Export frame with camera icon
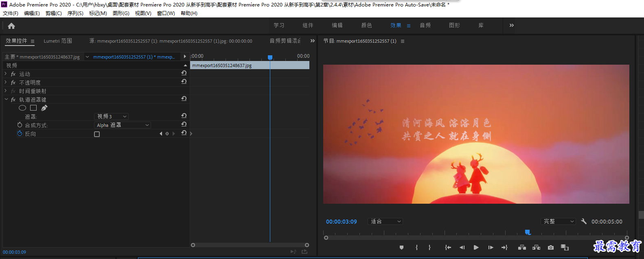Viewport: 644px width, 259px height. [550, 247]
